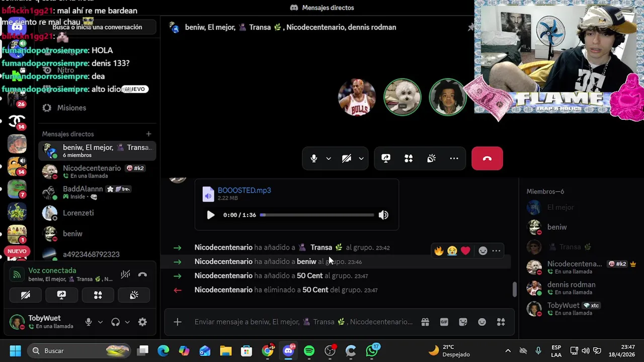The width and height of the screenshot is (644, 362).
Task: Open activities from voice connected panel
Action: click(98, 295)
